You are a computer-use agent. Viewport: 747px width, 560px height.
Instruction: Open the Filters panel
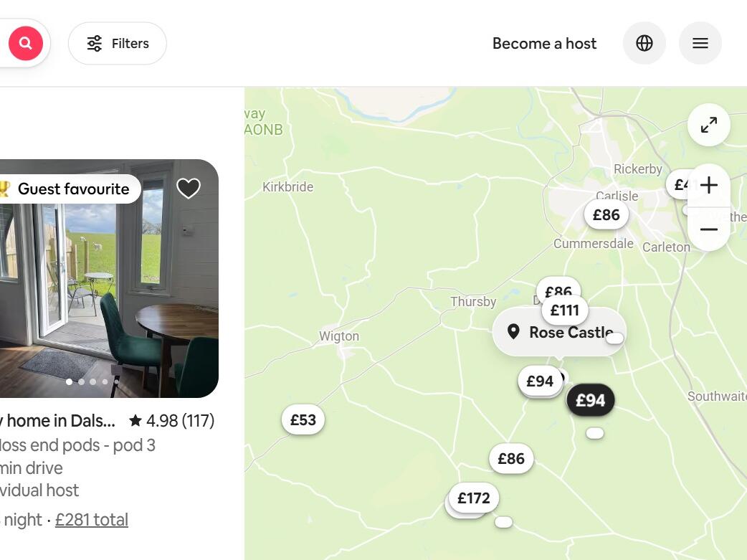point(118,43)
